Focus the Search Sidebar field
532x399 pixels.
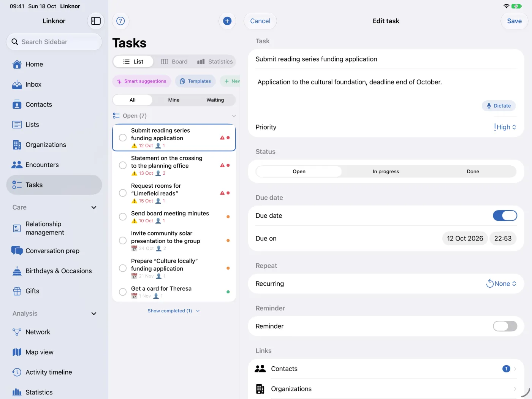tap(54, 42)
